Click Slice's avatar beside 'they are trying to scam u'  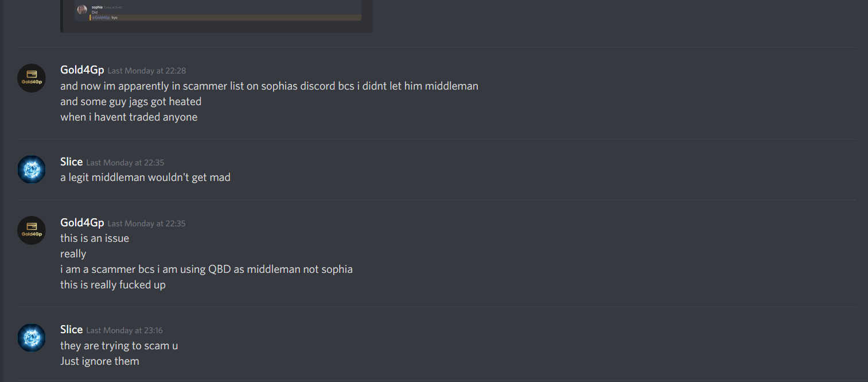(x=32, y=337)
